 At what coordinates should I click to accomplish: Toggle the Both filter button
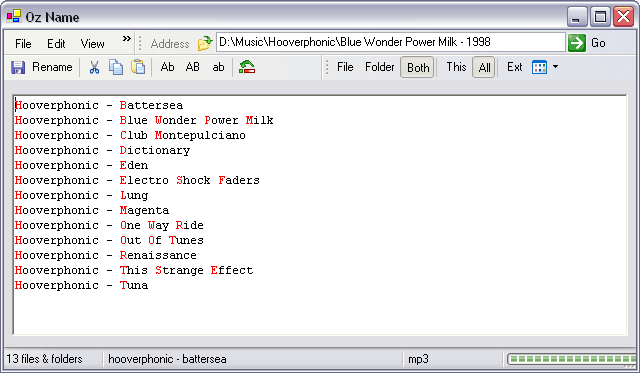418,67
